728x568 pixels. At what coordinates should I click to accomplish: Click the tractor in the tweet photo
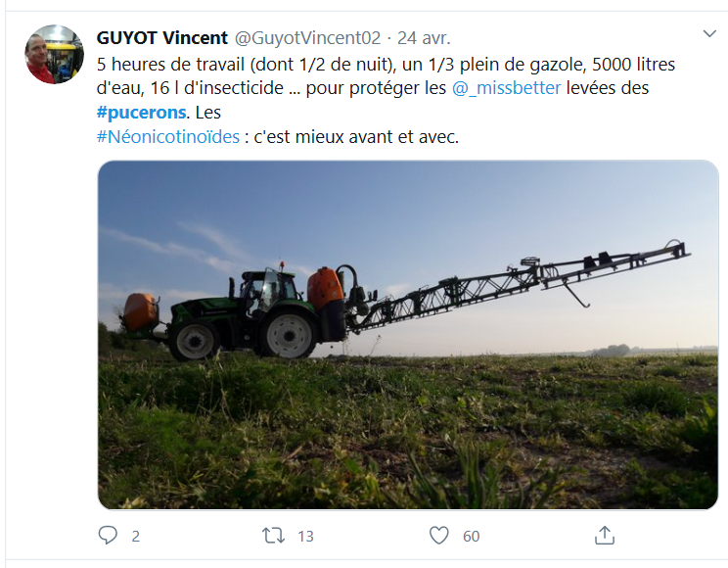(x=242, y=316)
